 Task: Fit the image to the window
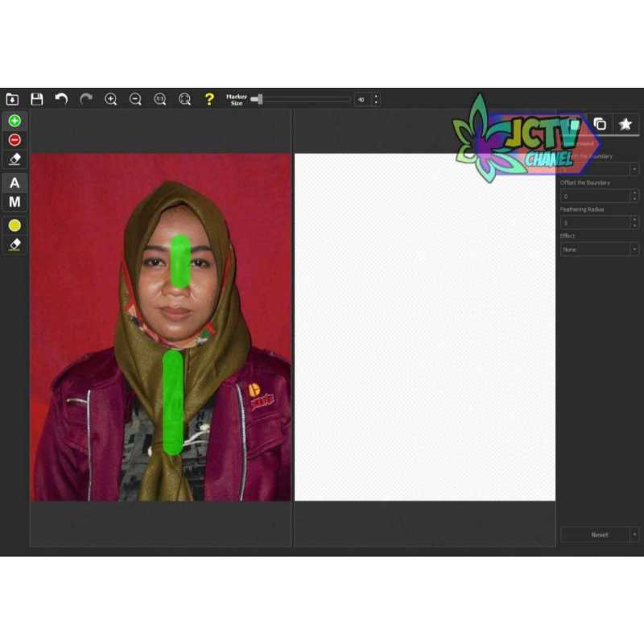point(184,99)
